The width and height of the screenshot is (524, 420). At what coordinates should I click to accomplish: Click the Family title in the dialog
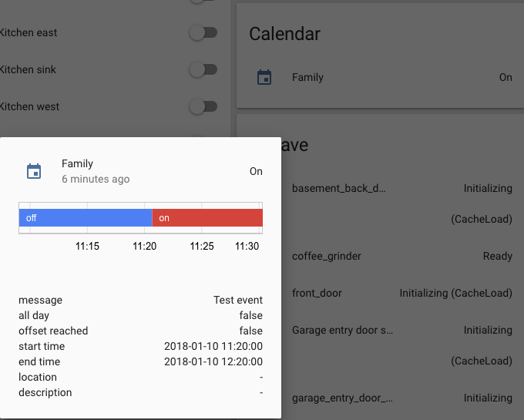point(77,163)
